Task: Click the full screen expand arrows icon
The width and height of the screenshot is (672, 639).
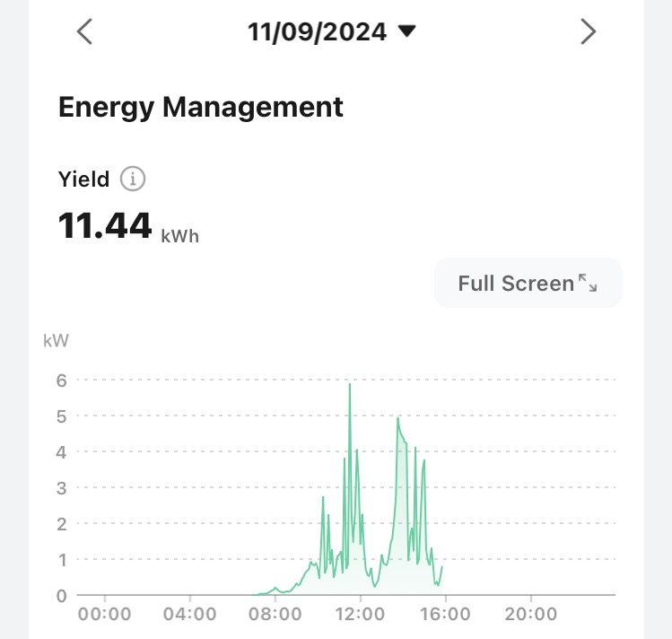Action: [588, 284]
